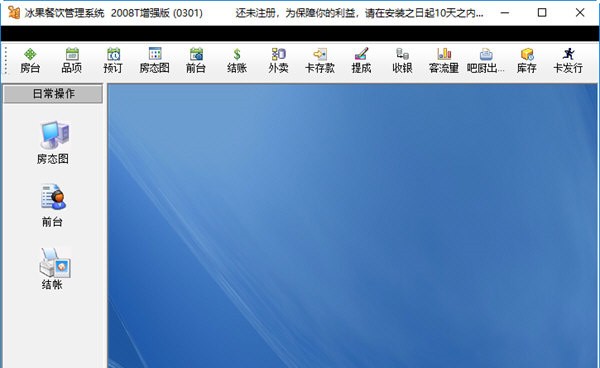Screen dimensions: 600x368
Task: Collapse the 日常操作 sidebar header
Action: [53, 94]
